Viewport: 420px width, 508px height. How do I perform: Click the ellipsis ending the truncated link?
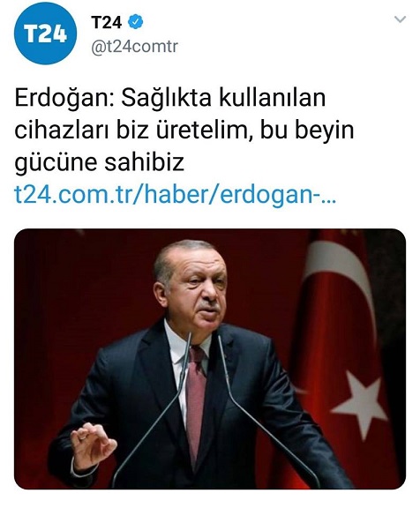(330, 198)
